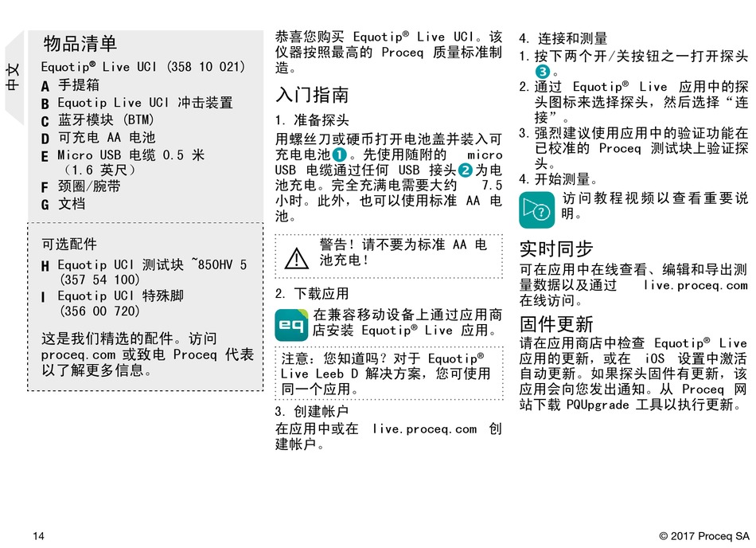Screen dimensions: 756x548
Task: Click '访问教程视频以查看重要说明' text
Action: coord(654,205)
